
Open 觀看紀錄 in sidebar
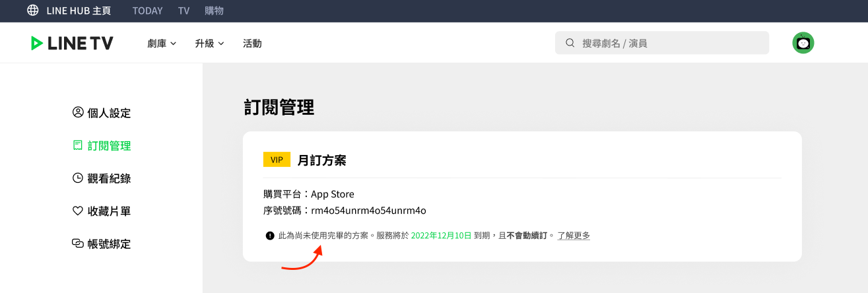(x=102, y=178)
